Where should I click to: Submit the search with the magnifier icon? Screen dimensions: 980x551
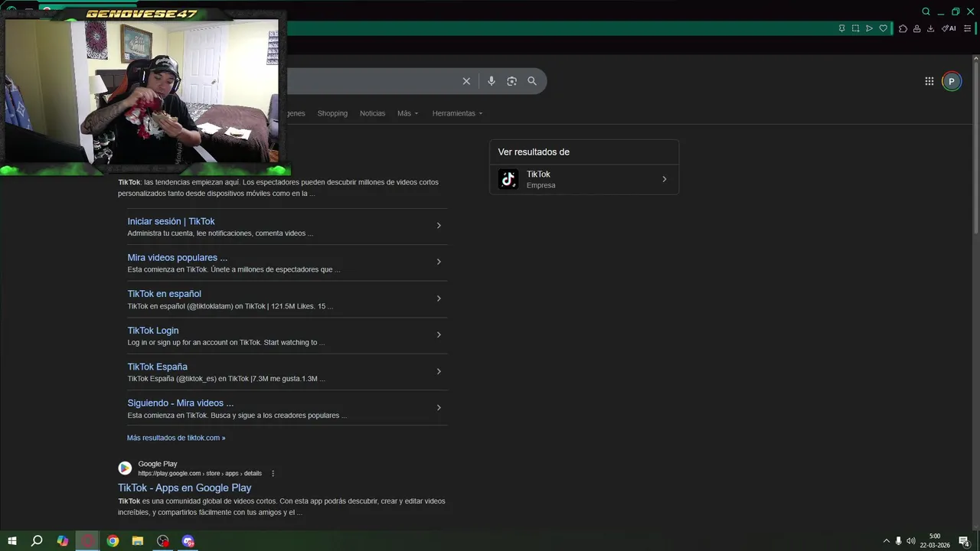pyautogui.click(x=532, y=81)
